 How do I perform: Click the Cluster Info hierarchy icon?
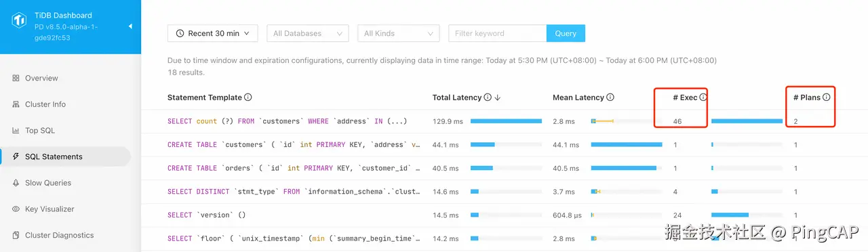(16, 104)
